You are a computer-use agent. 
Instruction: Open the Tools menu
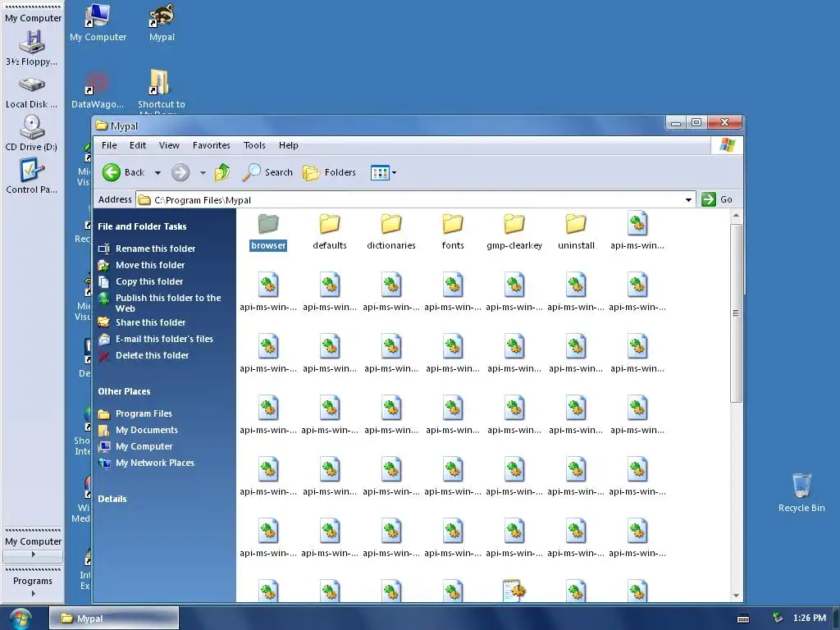[254, 145]
